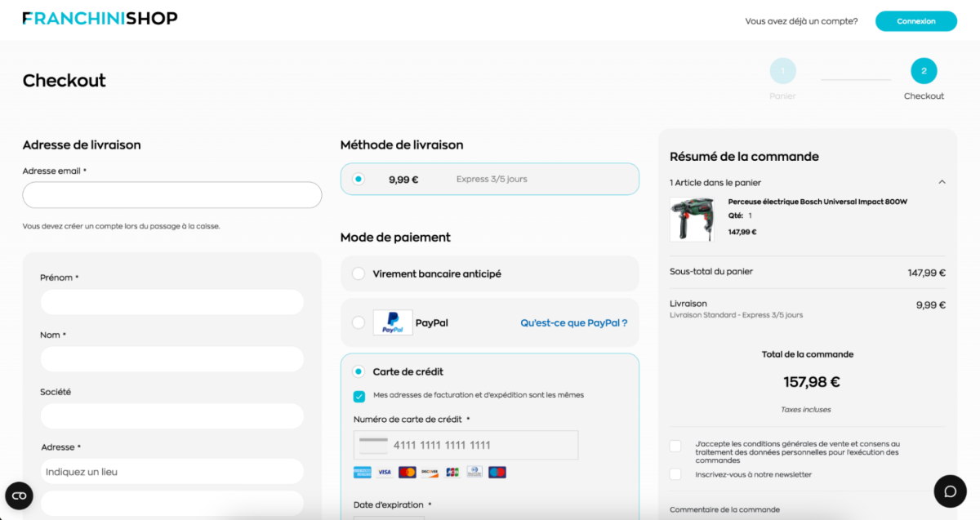Click the Diners Club card icon

pyautogui.click(x=474, y=472)
